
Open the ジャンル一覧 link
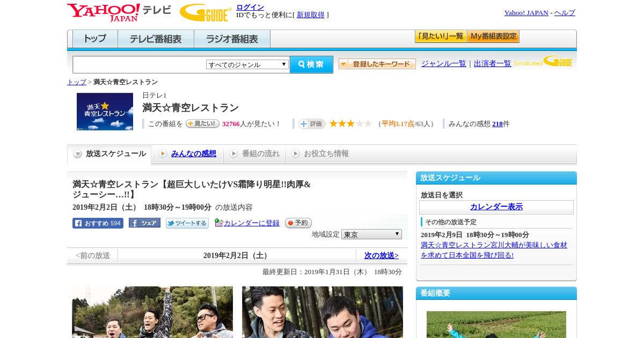click(444, 63)
